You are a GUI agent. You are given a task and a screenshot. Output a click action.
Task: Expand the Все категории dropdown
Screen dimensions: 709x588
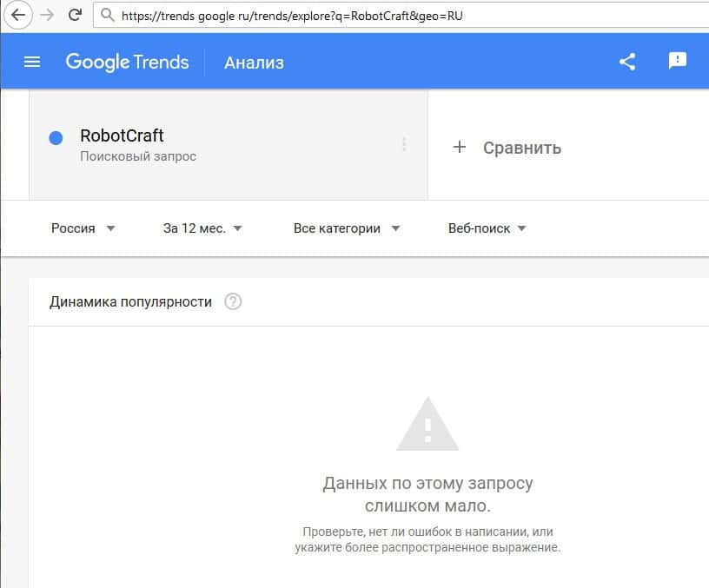click(x=347, y=228)
